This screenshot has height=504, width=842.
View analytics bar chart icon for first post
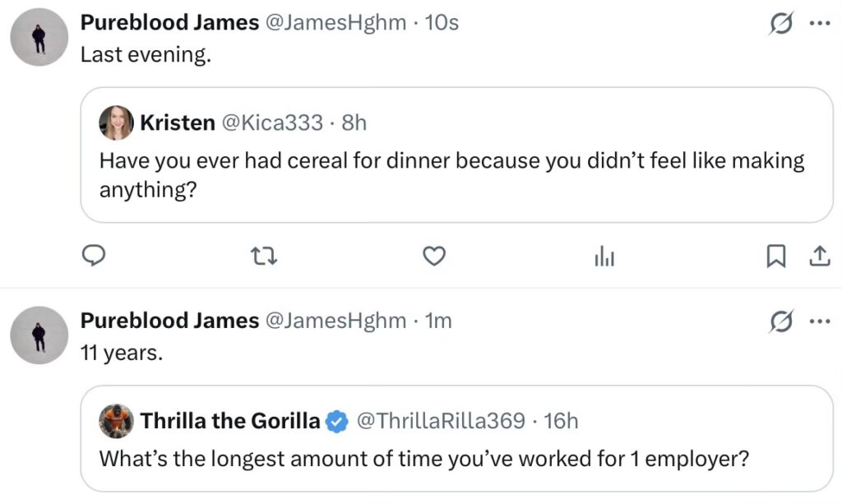point(604,257)
